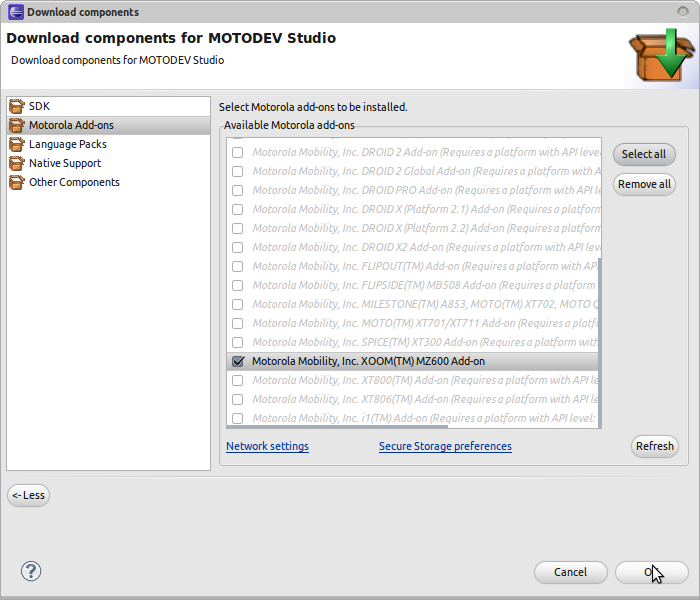Click the Refresh button

point(654,446)
